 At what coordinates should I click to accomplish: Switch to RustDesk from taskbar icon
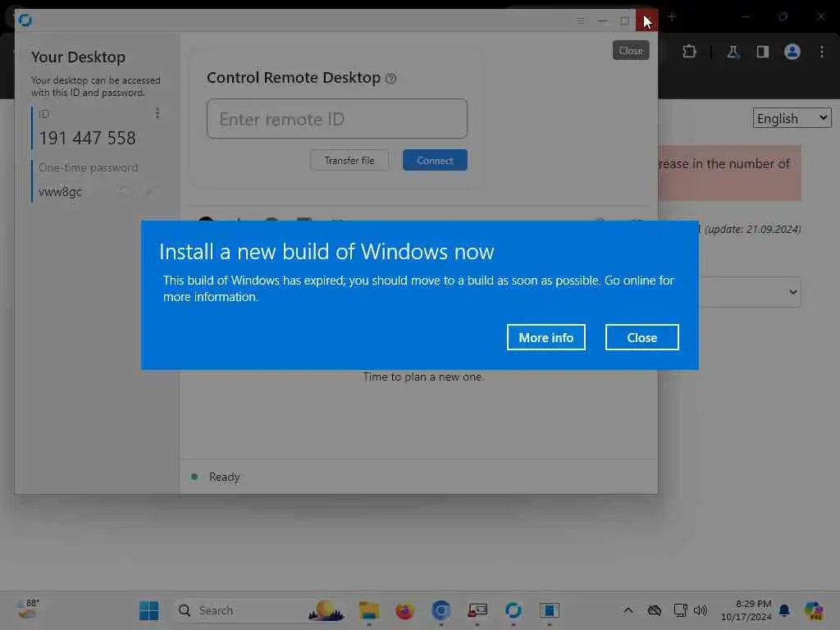click(513, 610)
